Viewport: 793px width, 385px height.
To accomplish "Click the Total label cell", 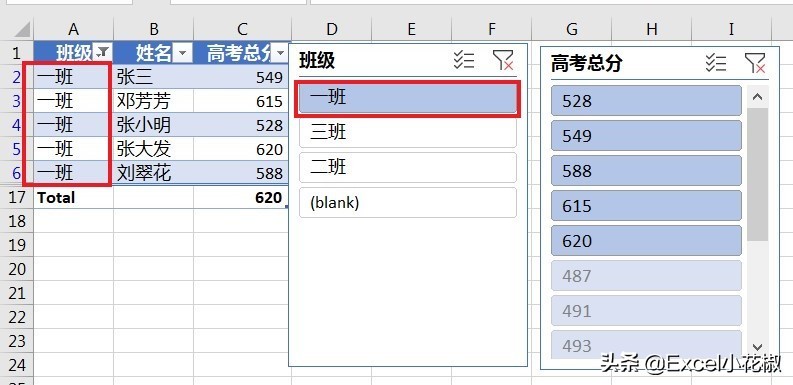I will (74, 197).
